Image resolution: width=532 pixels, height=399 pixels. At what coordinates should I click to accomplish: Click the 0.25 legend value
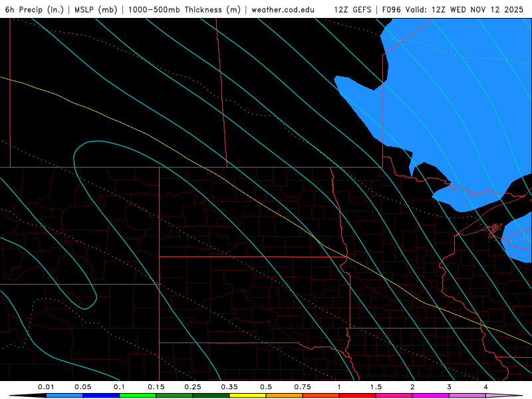tap(193, 387)
